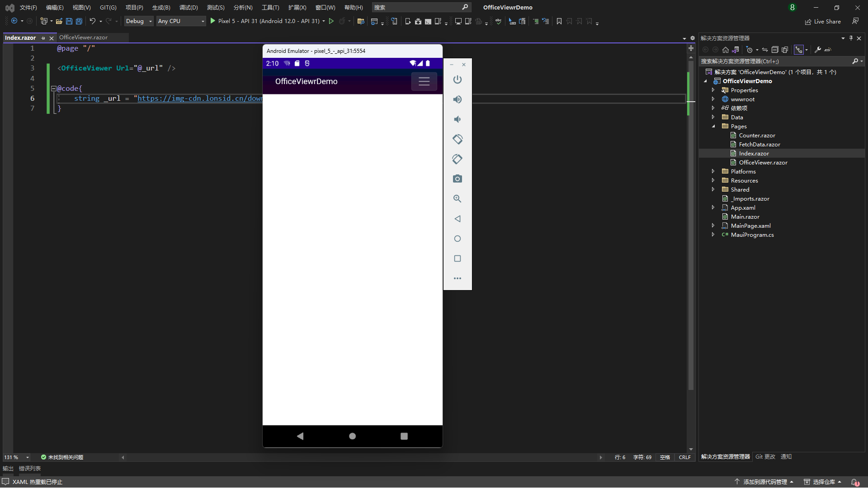Select the Screenshot capture icon
The image size is (868, 488).
(457, 179)
